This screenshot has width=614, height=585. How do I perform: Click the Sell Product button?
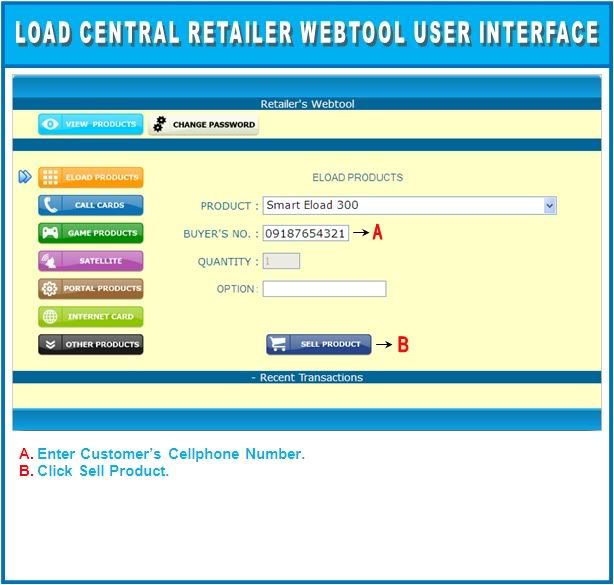(x=319, y=344)
